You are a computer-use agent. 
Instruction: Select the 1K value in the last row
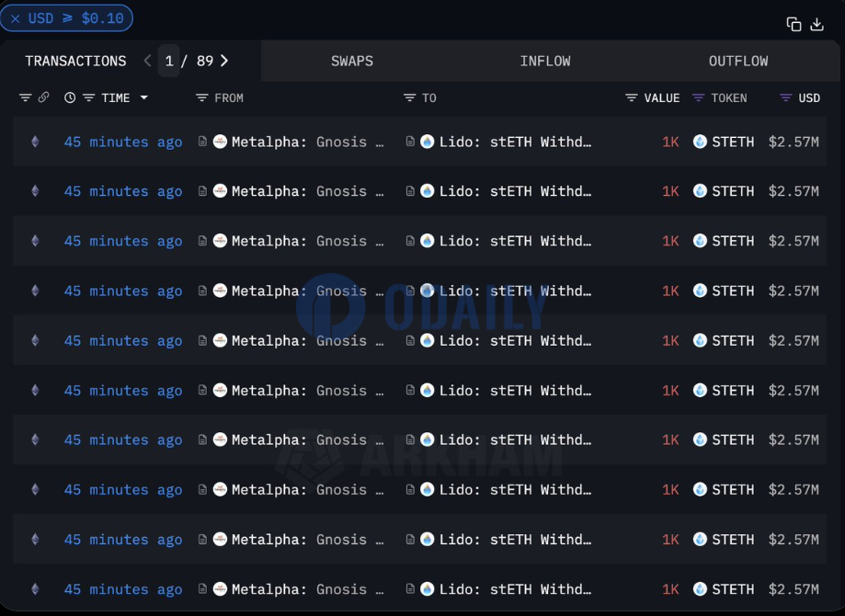point(670,589)
